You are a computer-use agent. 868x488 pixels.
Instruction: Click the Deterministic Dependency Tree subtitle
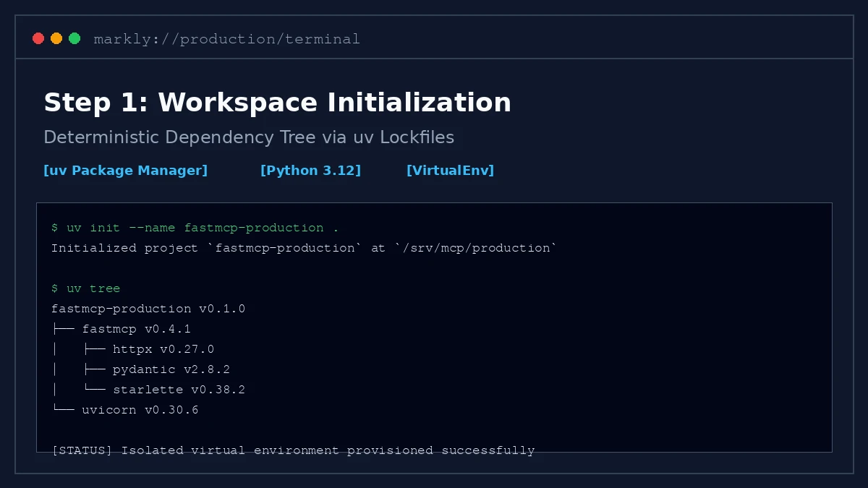pos(249,137)
